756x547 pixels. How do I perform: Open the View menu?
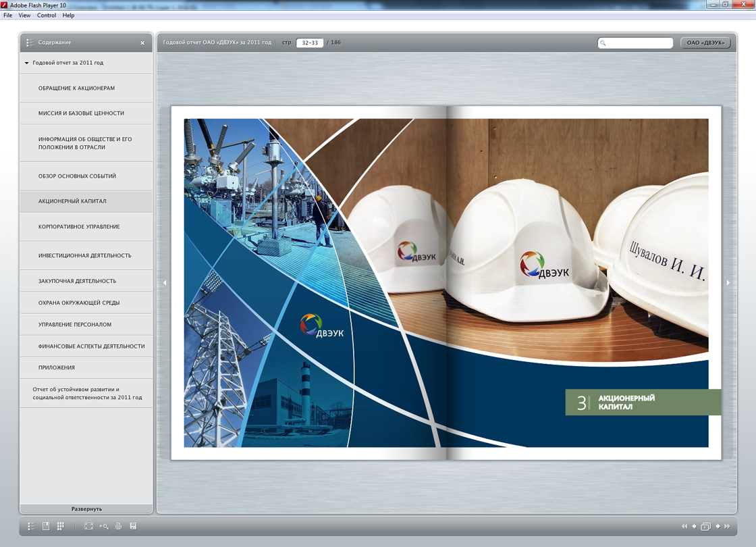24,16
